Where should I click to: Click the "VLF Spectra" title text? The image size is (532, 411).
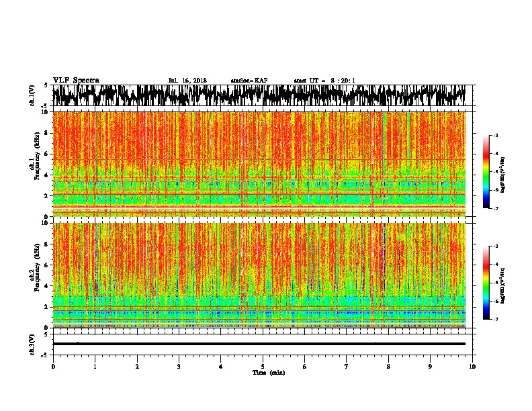tap(76, 81)
